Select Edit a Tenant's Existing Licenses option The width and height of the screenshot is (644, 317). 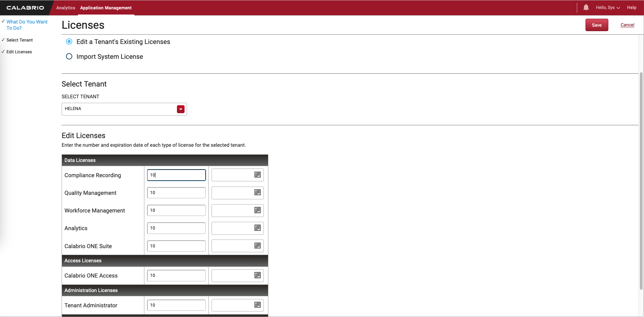point(69,42)
